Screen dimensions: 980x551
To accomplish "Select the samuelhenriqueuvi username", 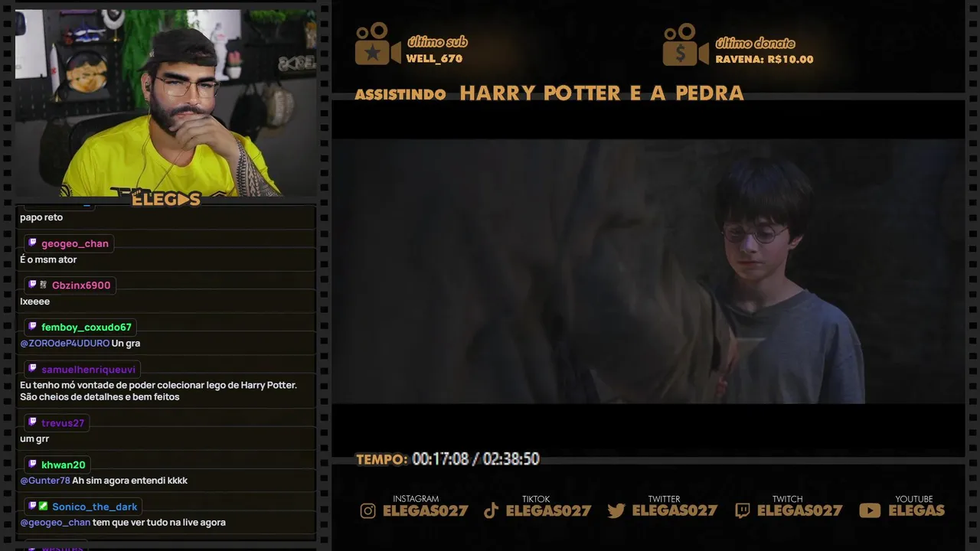I will coord(89,369).
